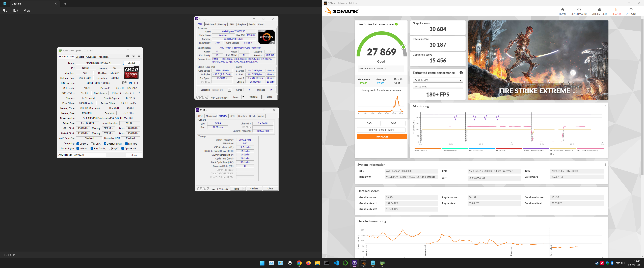Toggle the DirectCompute checkbox
644x268 pixels.
tap(105, 144)
